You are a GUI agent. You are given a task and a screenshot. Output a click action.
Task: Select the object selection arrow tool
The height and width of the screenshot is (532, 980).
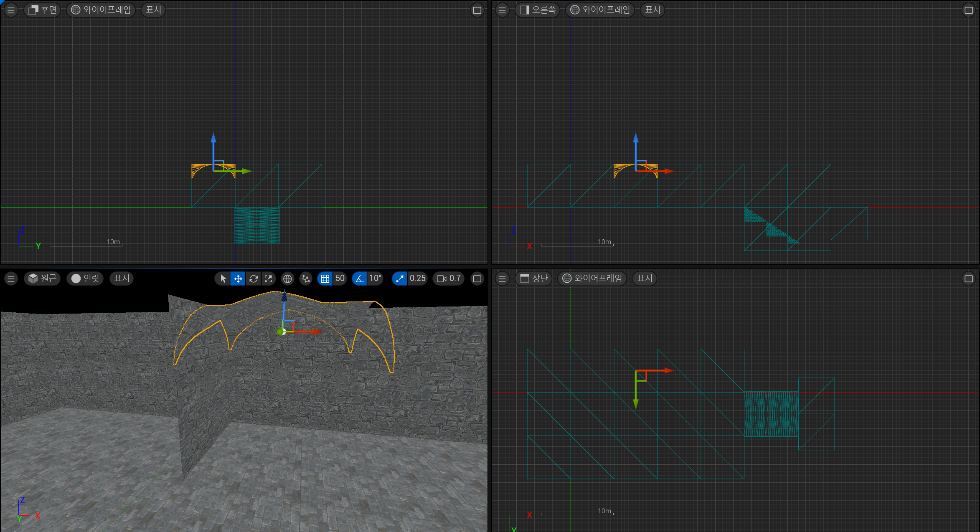[223, 279]
